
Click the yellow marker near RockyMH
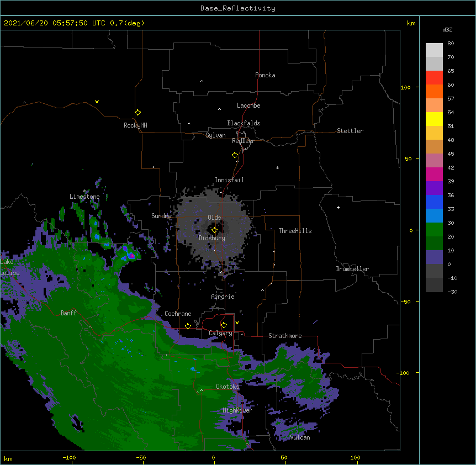coord(138,113)
